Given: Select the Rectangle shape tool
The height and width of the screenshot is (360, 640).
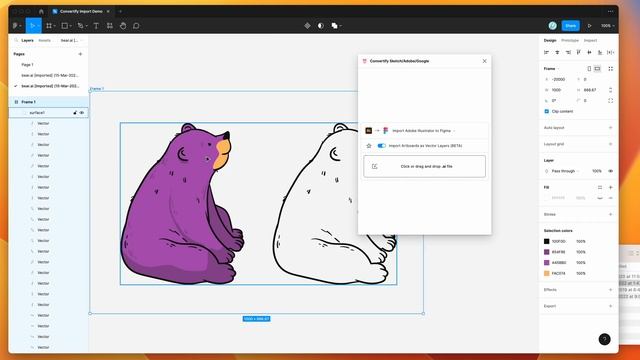Looking at the screenshot, I should [x=64, y=26].
